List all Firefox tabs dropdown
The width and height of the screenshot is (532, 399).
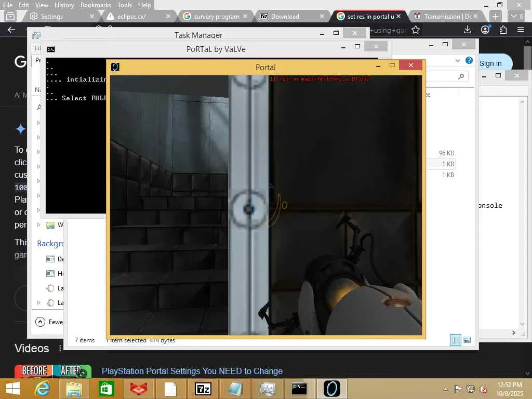(517, 16)
